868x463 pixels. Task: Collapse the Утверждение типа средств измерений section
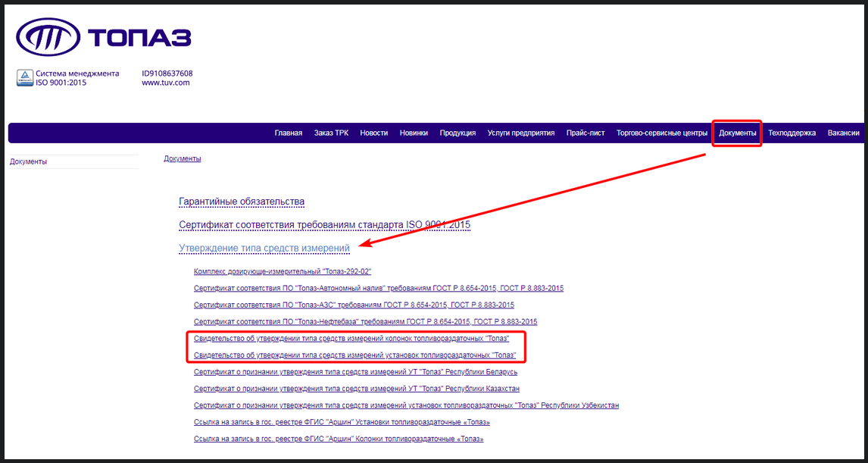264,249
